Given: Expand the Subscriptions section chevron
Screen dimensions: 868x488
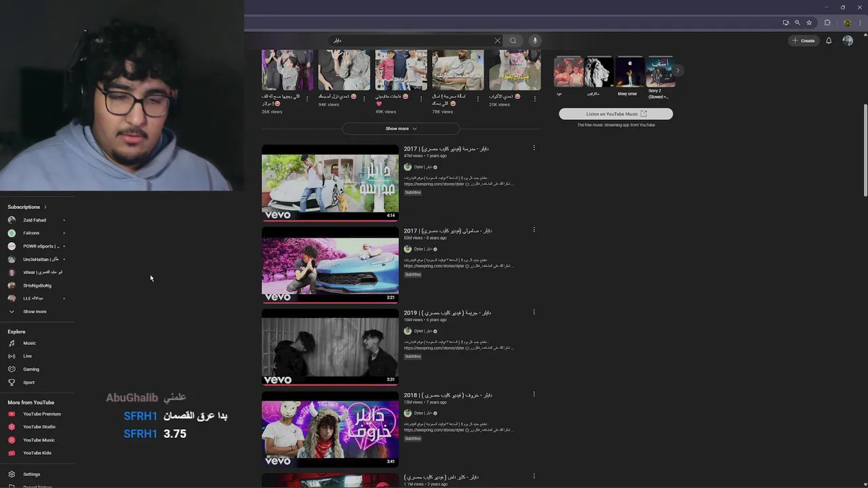Looking at the screenshot, I should pos(45,207).
